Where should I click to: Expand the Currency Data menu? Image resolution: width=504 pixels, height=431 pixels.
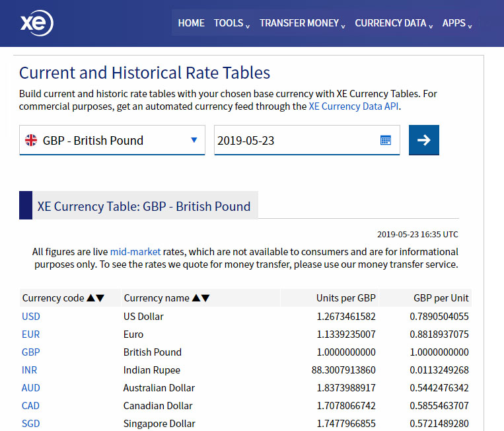[x=394, y=23]
